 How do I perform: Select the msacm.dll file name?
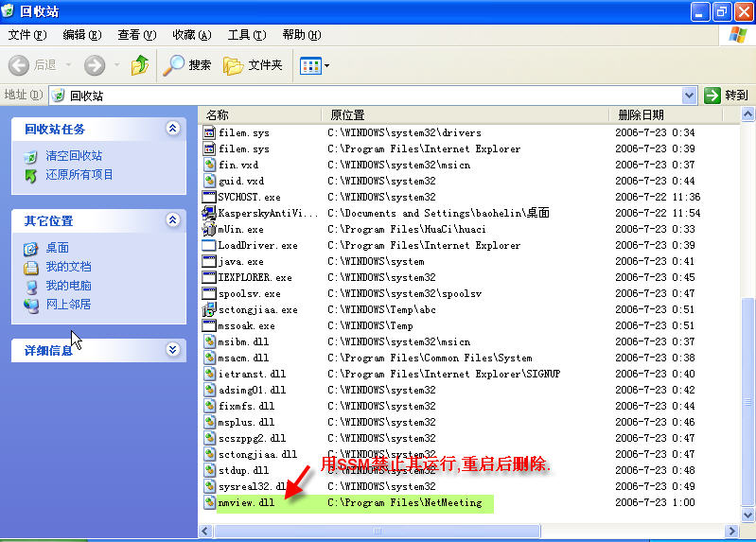tap(243, 358)
